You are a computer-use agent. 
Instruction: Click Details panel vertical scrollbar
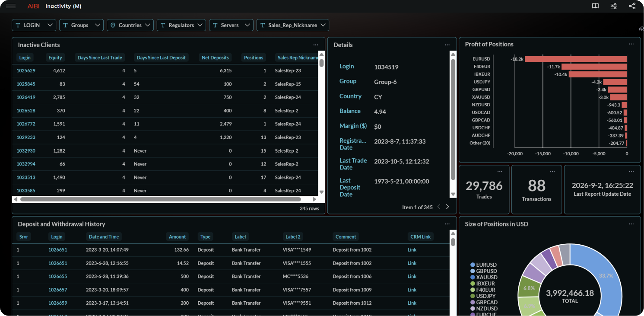(453, 119)
